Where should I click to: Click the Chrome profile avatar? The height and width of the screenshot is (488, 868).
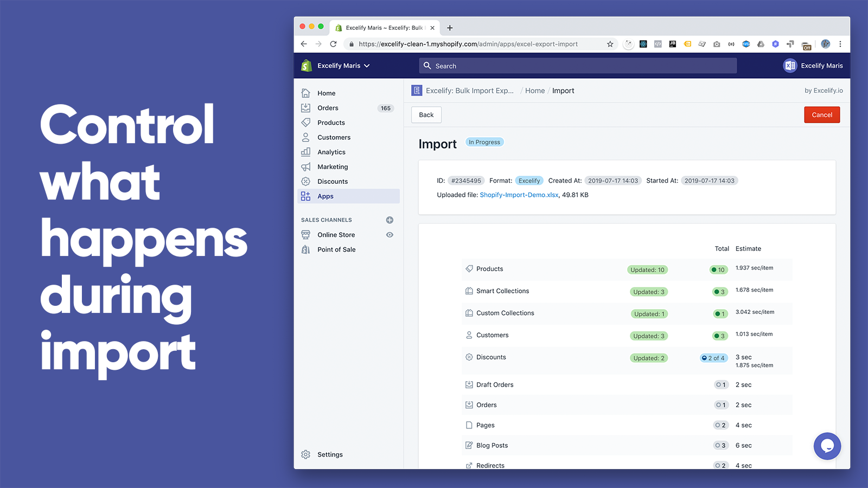pyautogui.click(x=825, y=44)
